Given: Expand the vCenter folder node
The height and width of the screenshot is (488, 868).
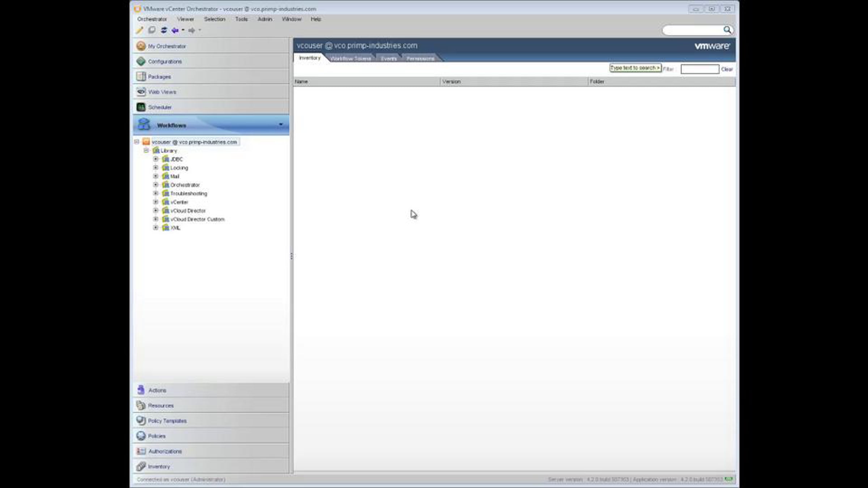Looking at the screenshot, I should click(156, 202).
